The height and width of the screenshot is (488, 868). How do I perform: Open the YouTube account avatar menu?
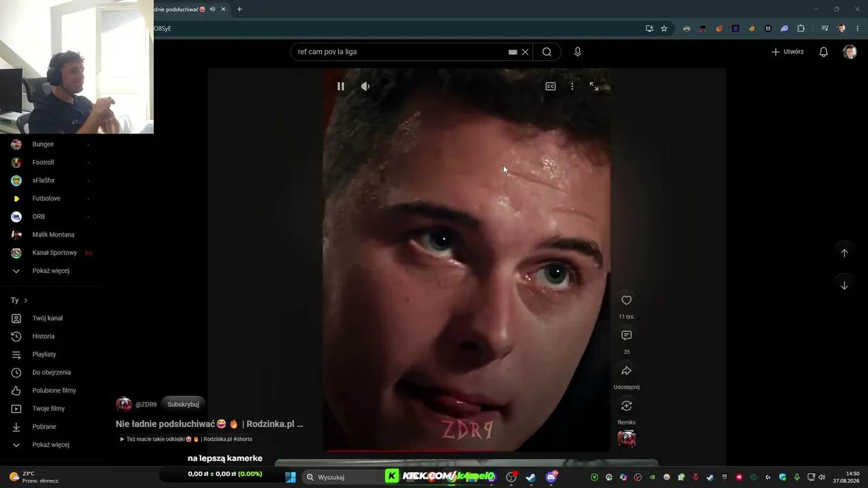pyautogui.click(x=850, y=52)
